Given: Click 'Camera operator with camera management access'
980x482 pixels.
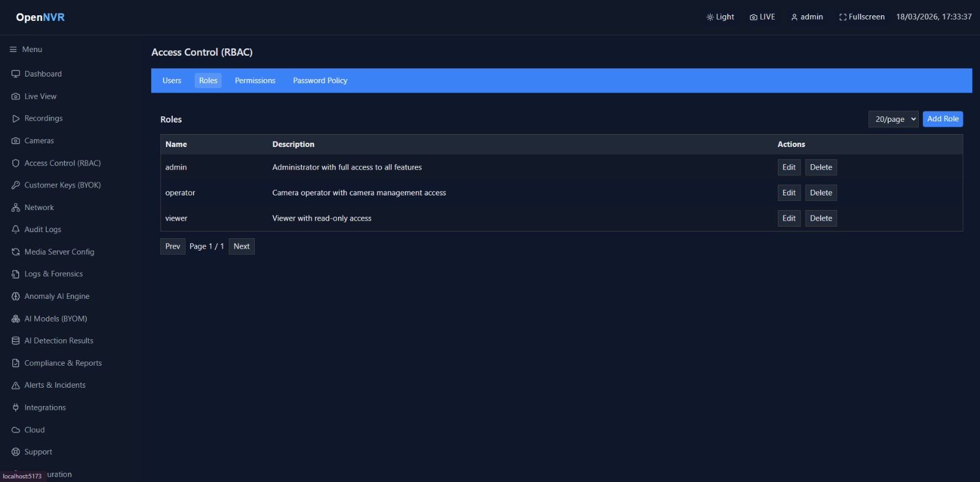Looking at the screenshot, I should 360,193.
